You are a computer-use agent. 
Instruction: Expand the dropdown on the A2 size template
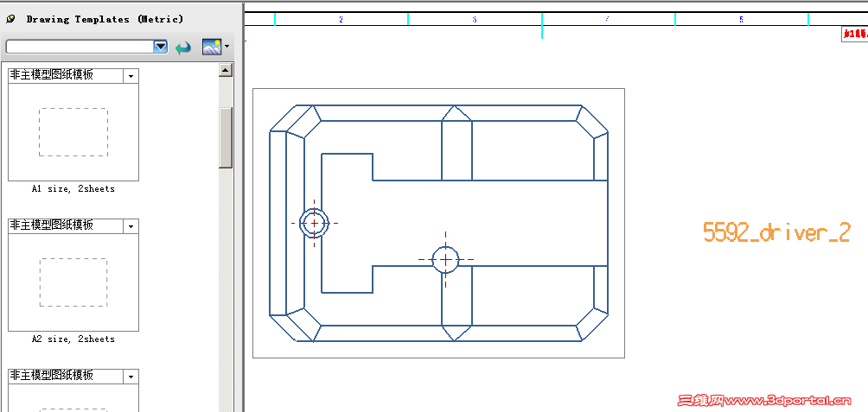click(131, 226)
